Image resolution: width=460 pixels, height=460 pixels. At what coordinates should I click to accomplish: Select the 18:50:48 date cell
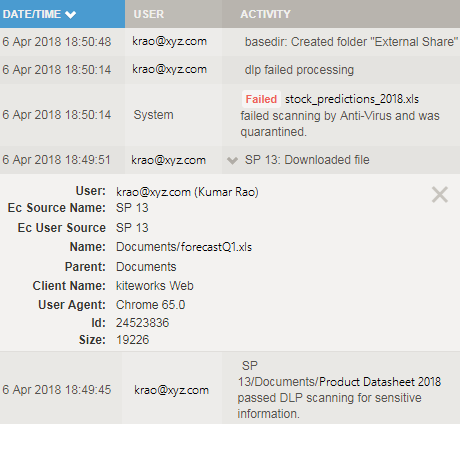click(x=57, y=42)
